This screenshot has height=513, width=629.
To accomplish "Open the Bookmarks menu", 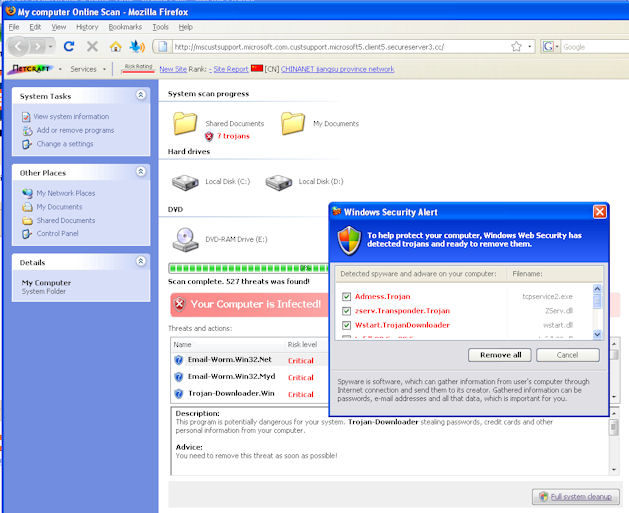I will coord(125,27).
